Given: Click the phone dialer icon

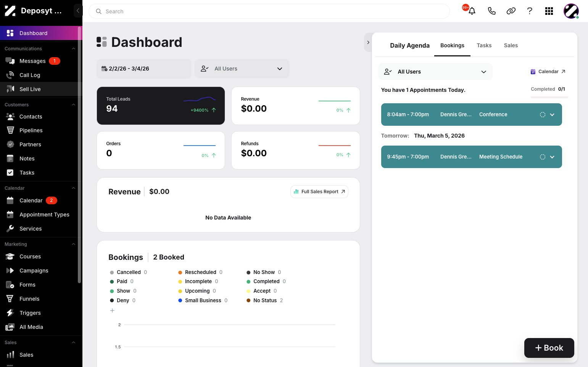Looking at the screenshot, I should click(x=492, y=11).
